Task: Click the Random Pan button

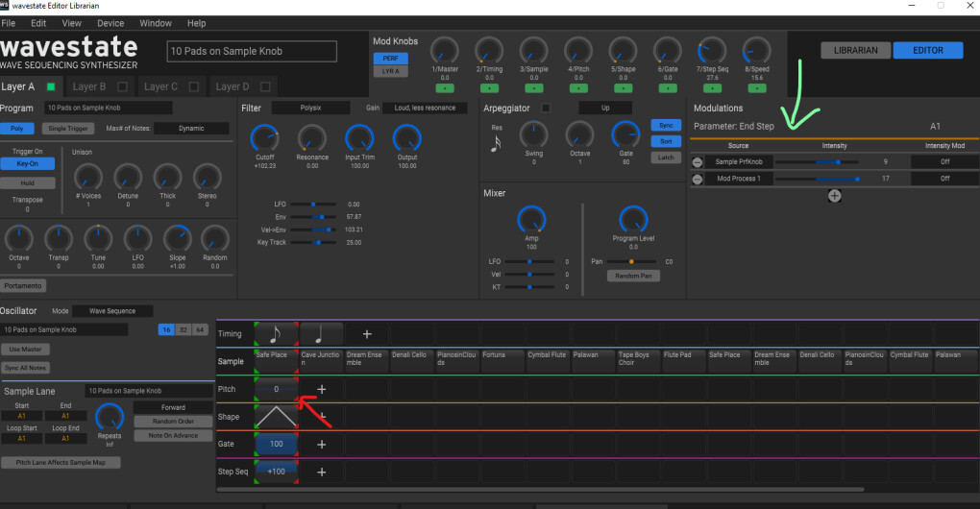Action: tap(633, 276)
